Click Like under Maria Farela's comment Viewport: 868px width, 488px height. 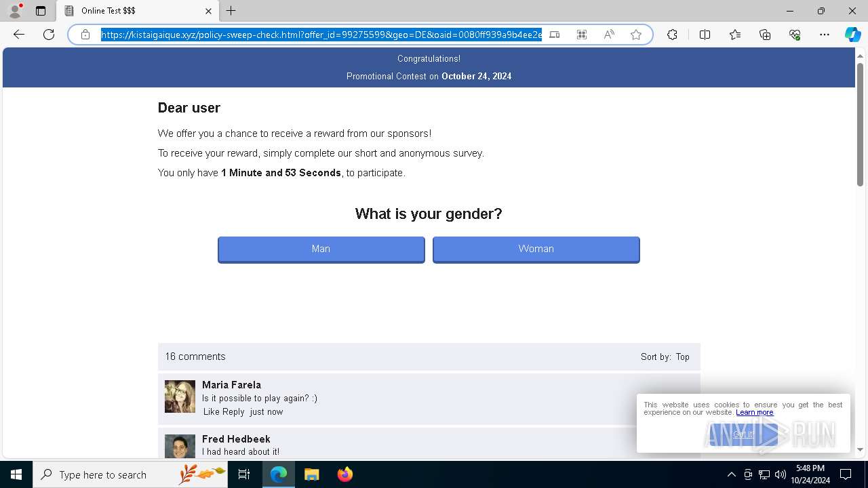point(212,411)
